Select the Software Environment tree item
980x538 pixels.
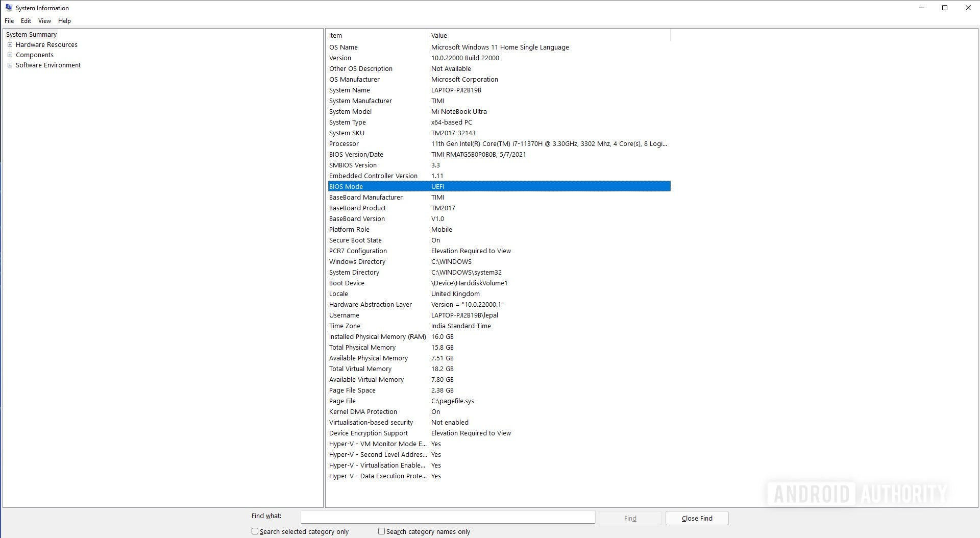click(48, 65)
